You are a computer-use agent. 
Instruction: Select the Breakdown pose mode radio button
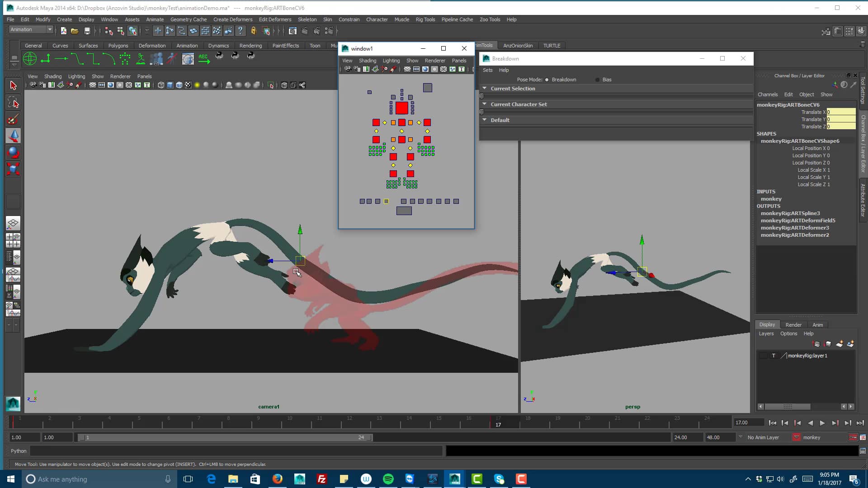(547, 80)
